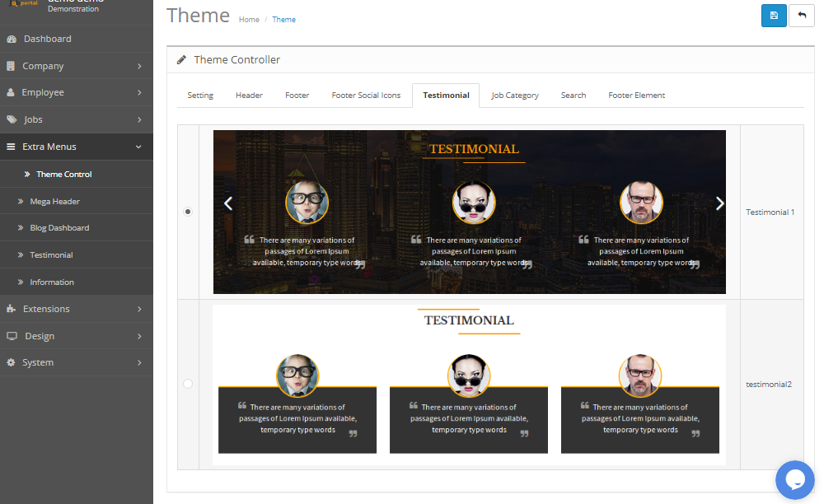
Task: Click the Dashboard gauge icon
Action: [12, 39]
